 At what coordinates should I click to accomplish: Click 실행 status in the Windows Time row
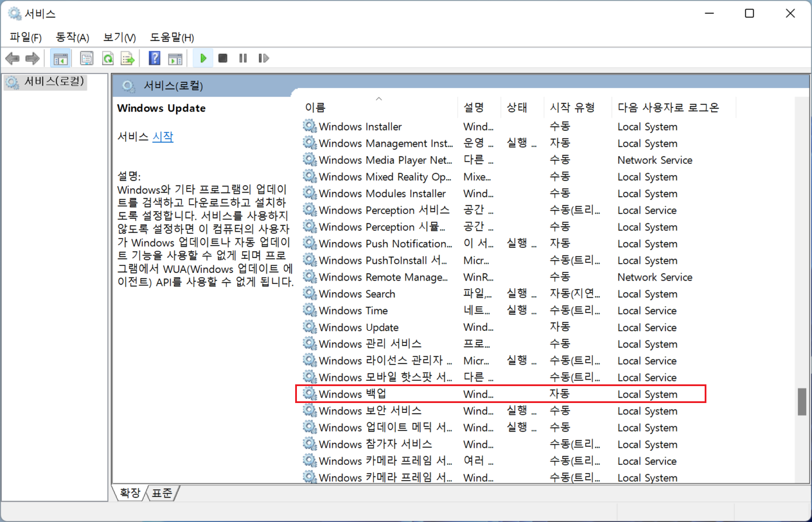coord(521,311)
